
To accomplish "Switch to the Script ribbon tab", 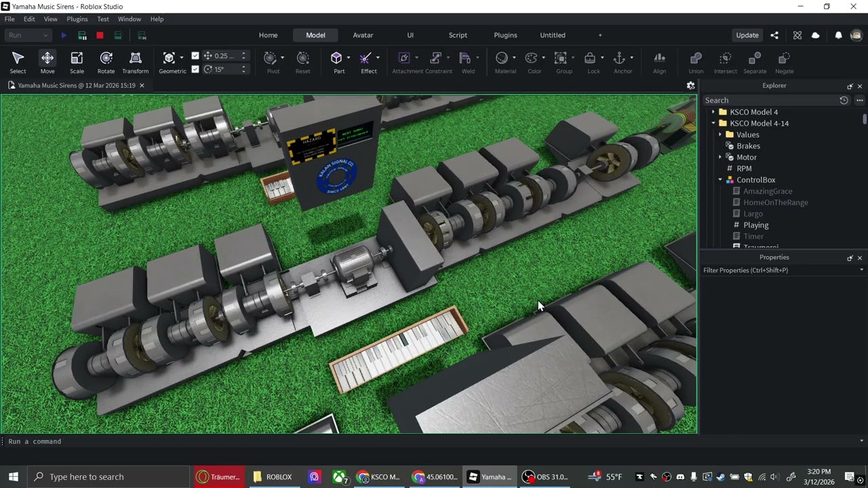I will (x=458, y=35).
